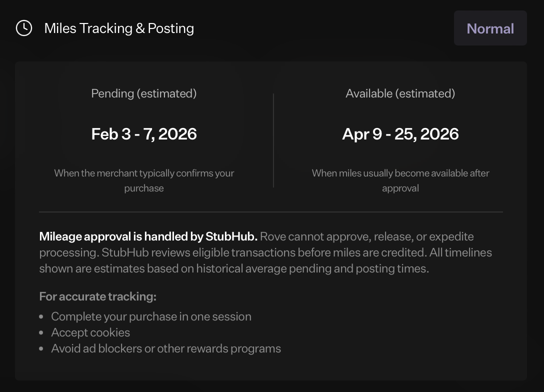The image size is (544, 392).
Task: Click the For accurate tracking heading
Action: click(x=97, y=296)
